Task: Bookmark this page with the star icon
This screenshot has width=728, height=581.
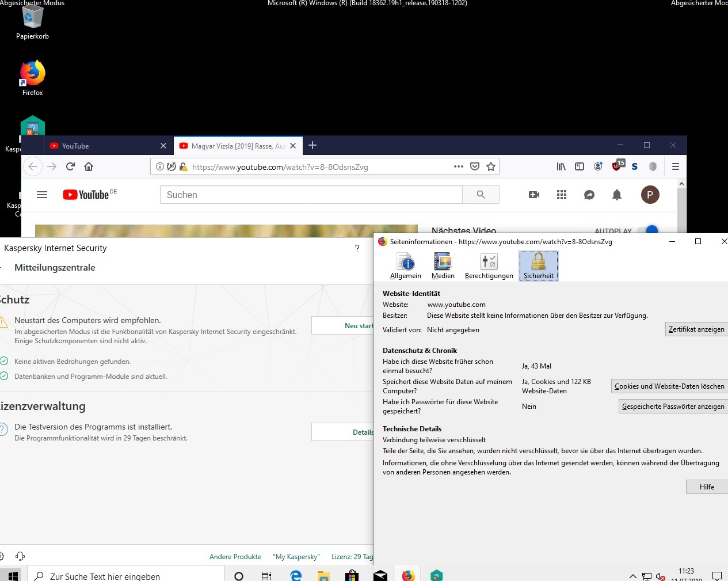Action: point(491,166)
